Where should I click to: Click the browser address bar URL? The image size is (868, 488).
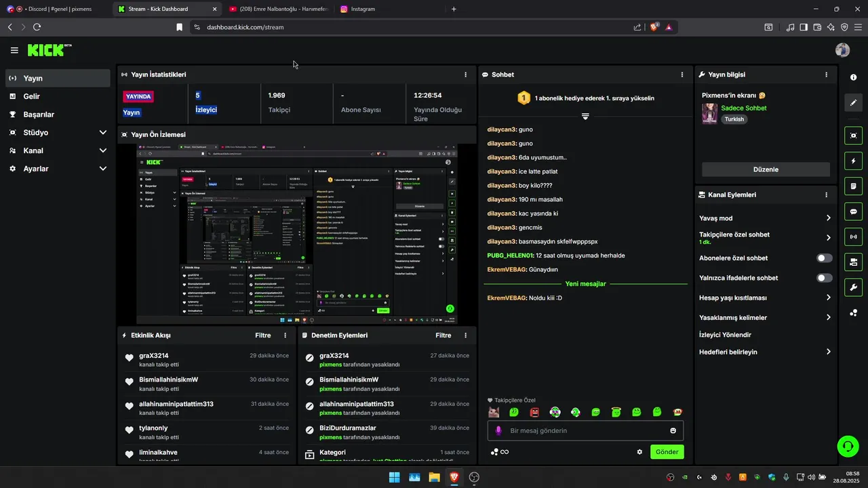pyautogui.click(x=245, y=27)
